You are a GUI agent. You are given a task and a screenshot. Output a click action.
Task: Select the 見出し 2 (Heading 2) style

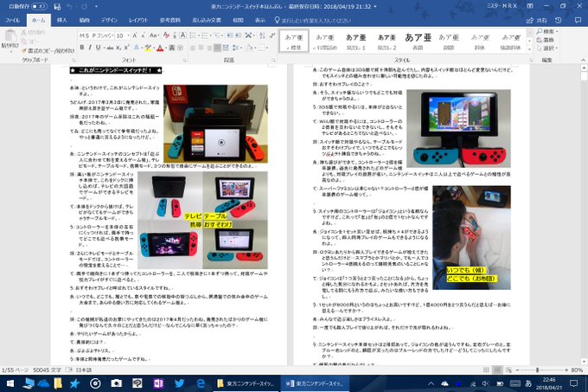(x=387, y=41)
